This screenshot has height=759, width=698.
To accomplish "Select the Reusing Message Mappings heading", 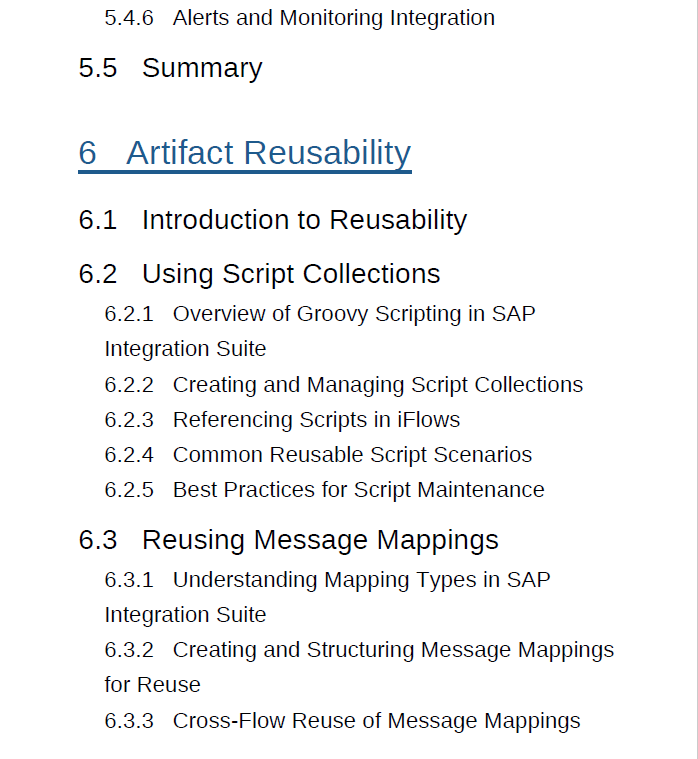I will tap(319, 540).
